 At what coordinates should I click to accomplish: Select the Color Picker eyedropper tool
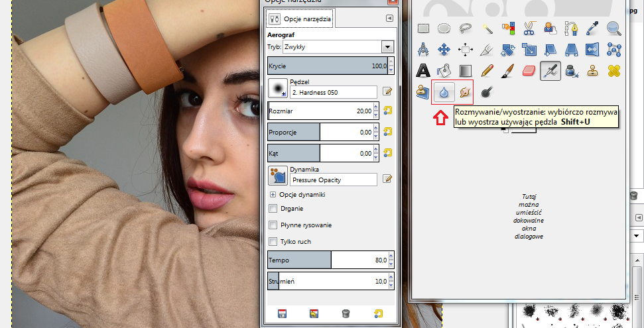coord(593,28)
